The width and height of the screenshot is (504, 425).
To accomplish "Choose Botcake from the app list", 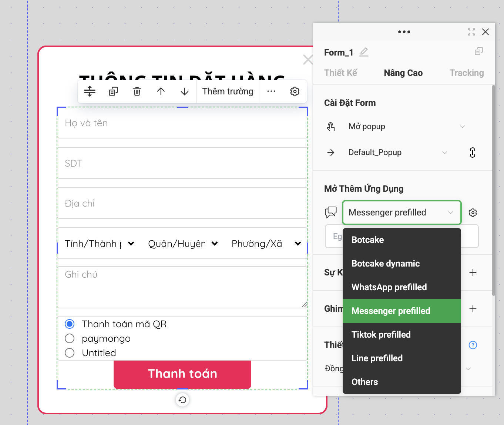I will (x=401, y=240).
